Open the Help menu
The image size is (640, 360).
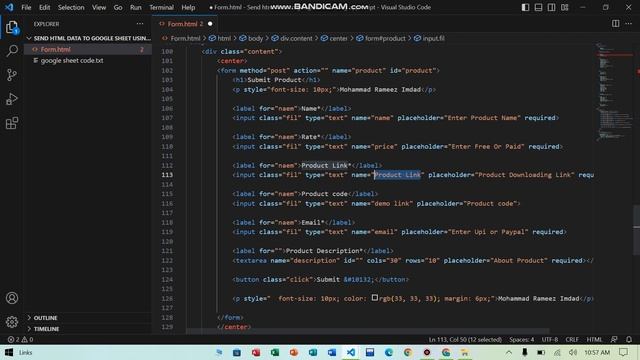coord(188,7)
